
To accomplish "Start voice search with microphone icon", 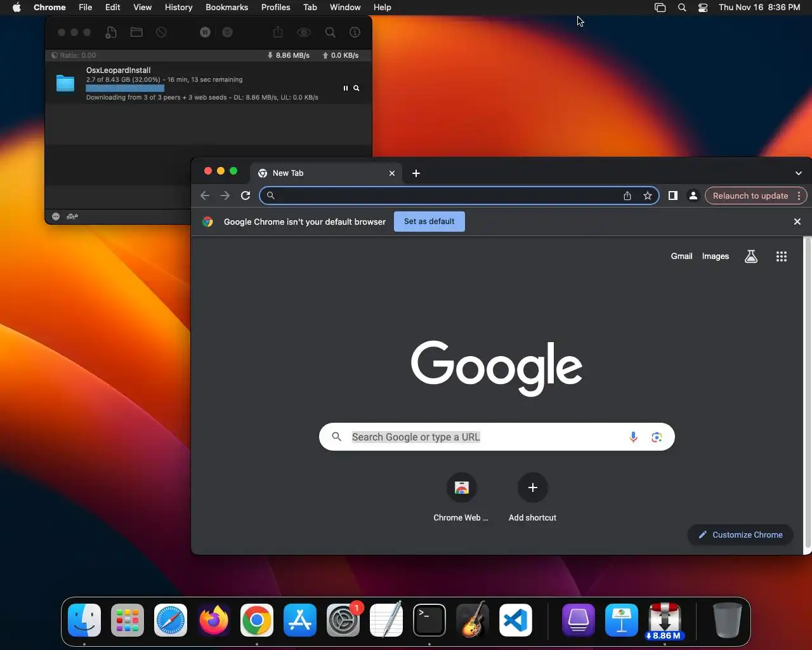I will (x=633, y=437).
